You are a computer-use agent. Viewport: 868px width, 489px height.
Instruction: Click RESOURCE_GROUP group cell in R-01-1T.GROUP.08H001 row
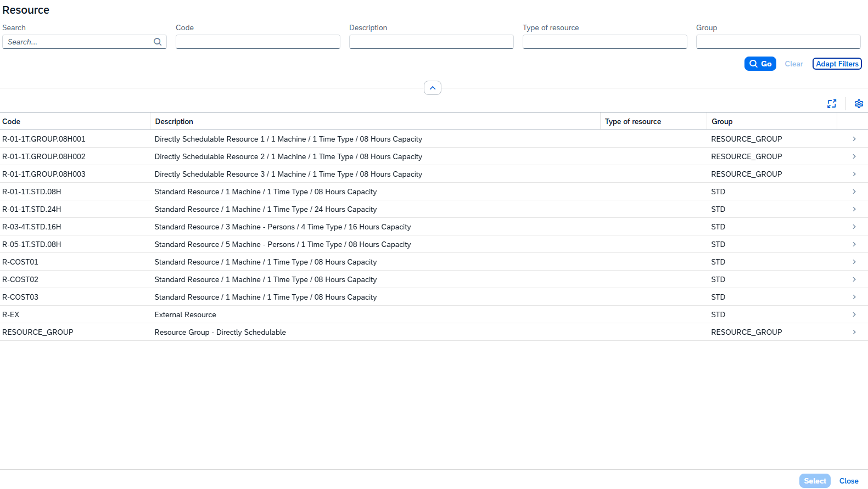[747, 139]
